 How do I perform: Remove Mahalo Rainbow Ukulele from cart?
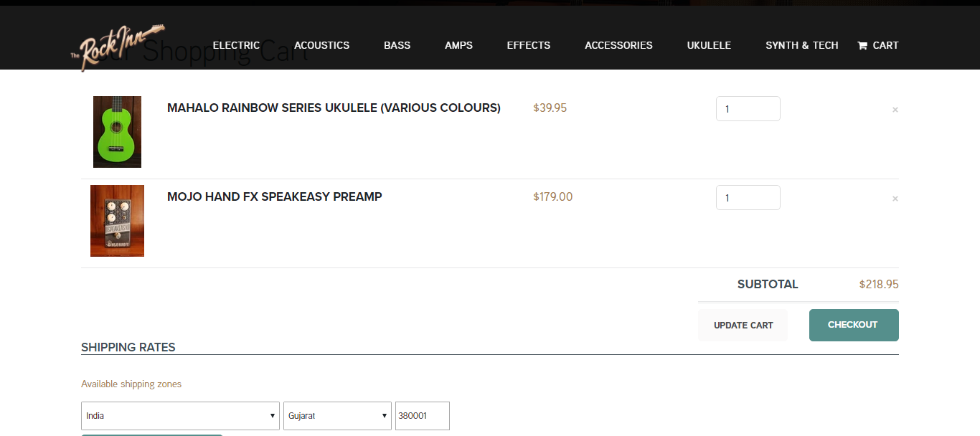click(895, 110)
